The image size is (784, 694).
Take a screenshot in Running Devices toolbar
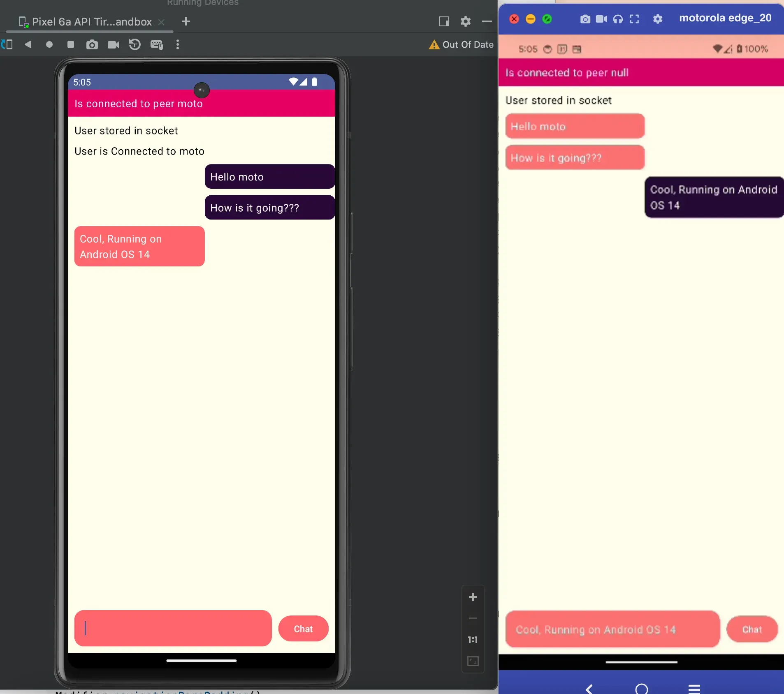pos(92,44)
